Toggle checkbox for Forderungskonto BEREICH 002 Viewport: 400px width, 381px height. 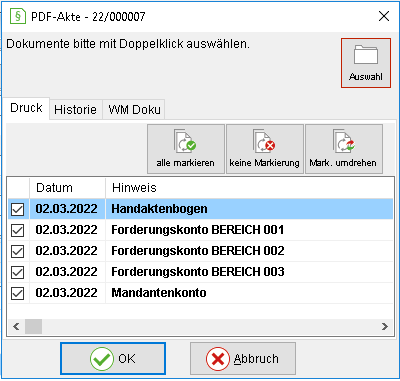point(17,251)
